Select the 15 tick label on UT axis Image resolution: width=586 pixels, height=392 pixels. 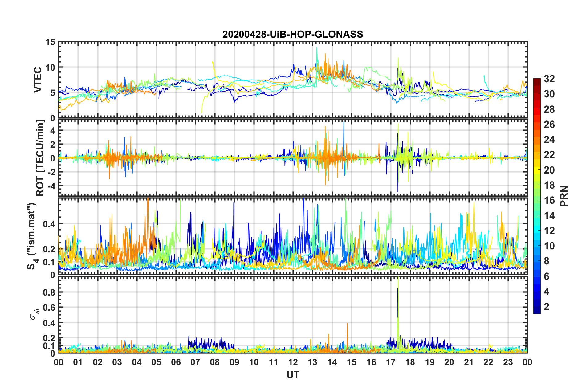[x=352, y=362]
